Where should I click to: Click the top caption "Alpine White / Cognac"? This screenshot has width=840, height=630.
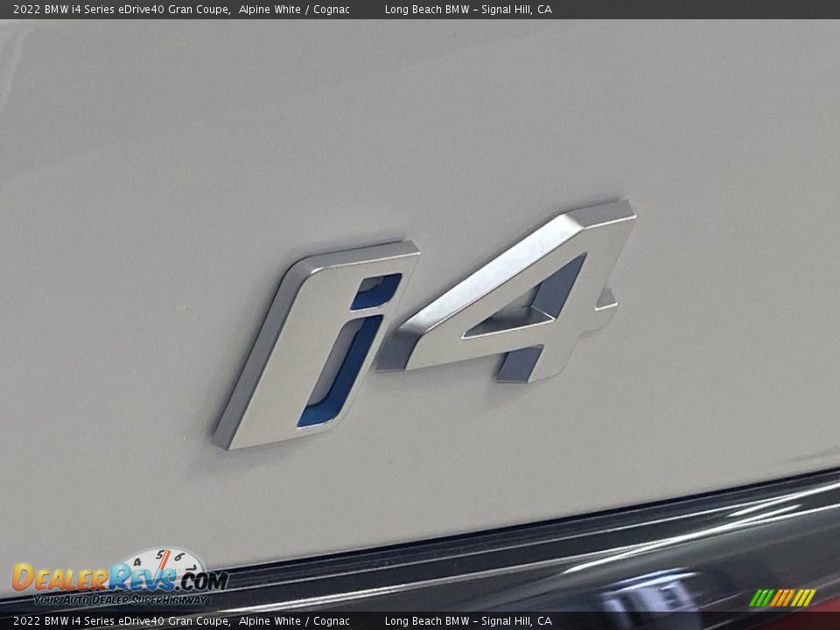tap(294, 9)
